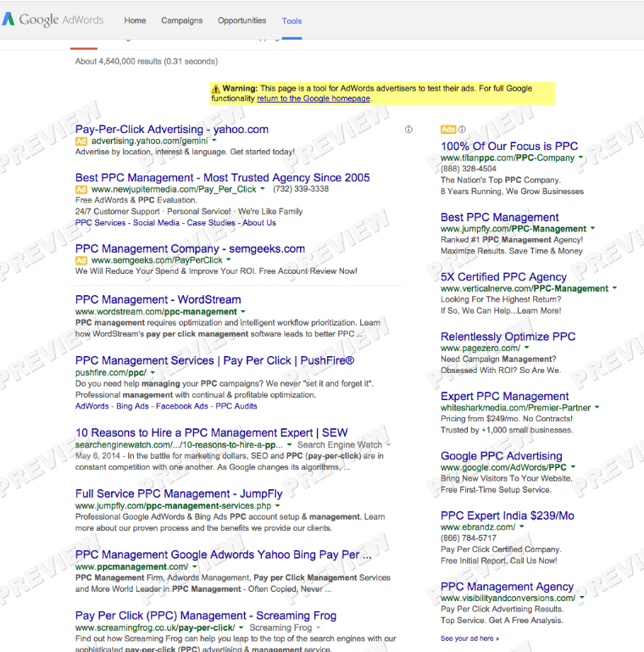Click info icon beside top ads block
Screen dimensions: 644x652
[408, 130]
